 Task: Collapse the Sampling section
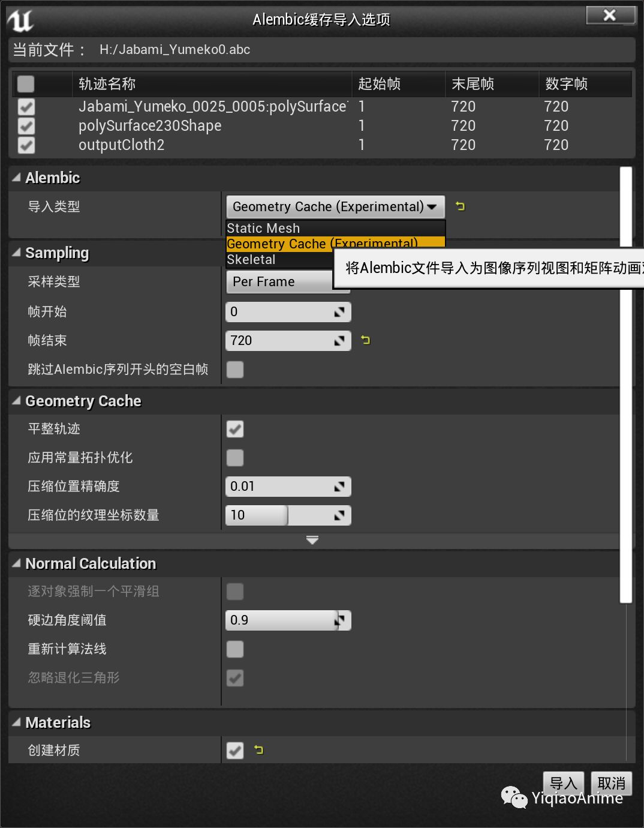pos(16,253)
